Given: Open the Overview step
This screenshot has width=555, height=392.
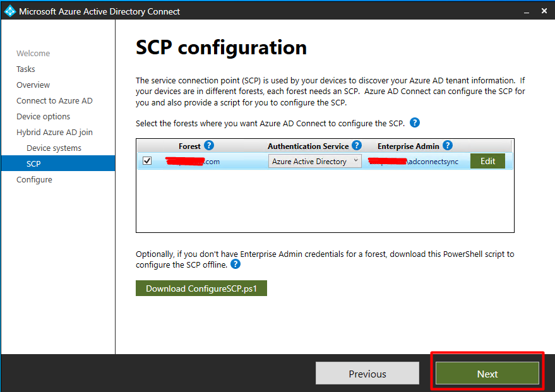Looking at the screenshot, I should click(x=33, y=85).
